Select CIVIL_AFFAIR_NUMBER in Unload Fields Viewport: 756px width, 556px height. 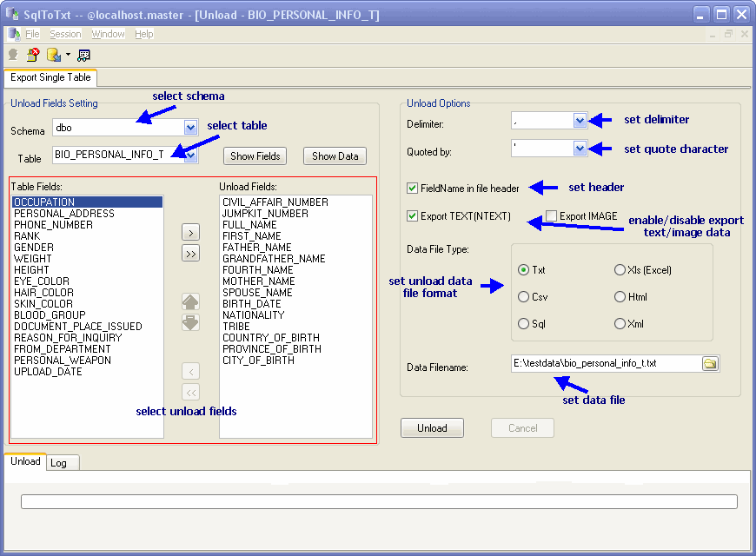tap(295, 202)
